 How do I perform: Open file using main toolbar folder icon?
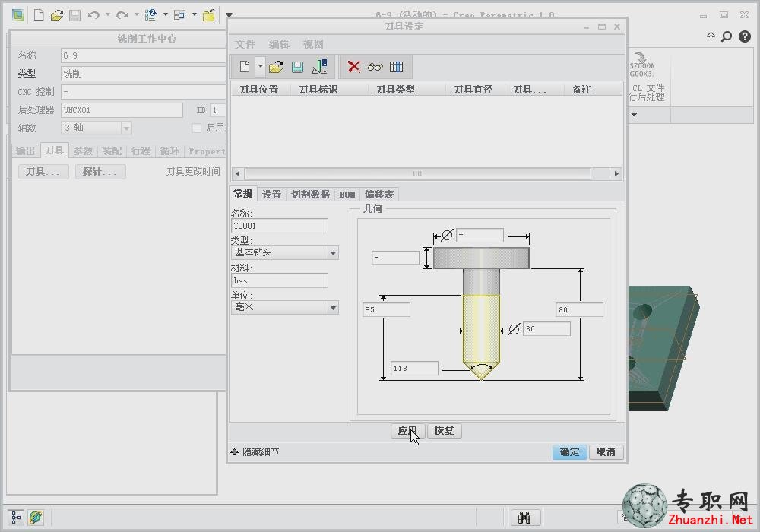57,15
